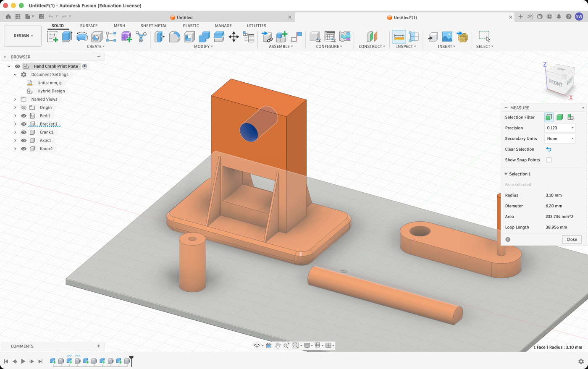Expand the Knob:1 tree node
The width and height of the screenshot is (588, 369).
click(15, 149)
